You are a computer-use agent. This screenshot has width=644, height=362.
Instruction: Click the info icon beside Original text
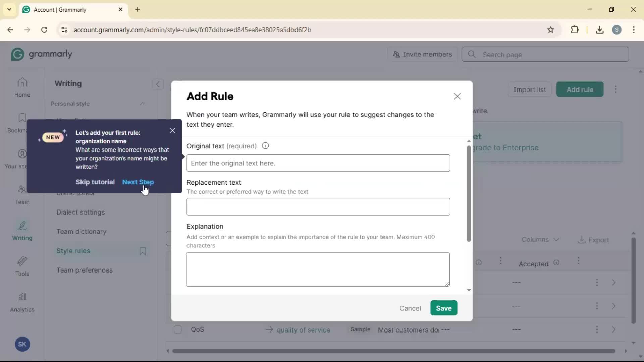pyautogui.click(x=265, y=146)
